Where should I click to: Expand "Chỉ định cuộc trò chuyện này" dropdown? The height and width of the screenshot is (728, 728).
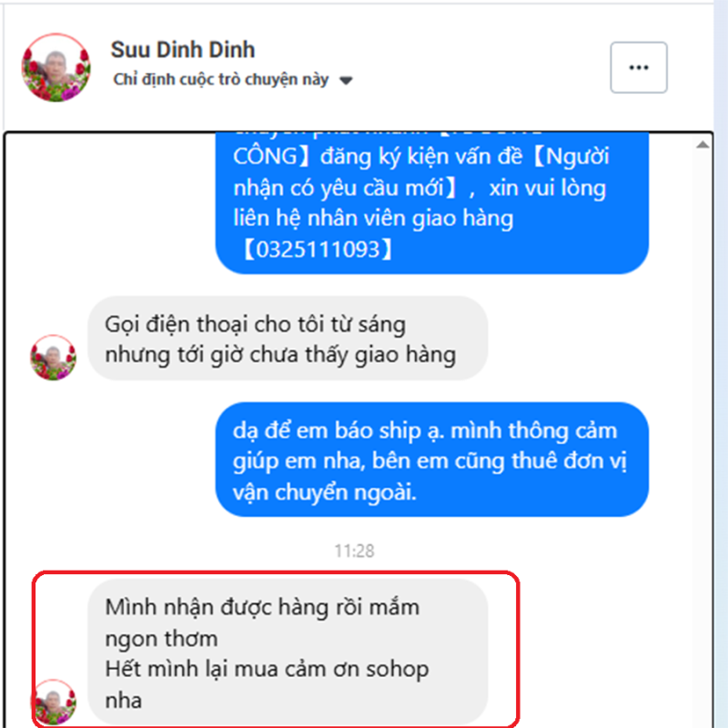point(233,80)
